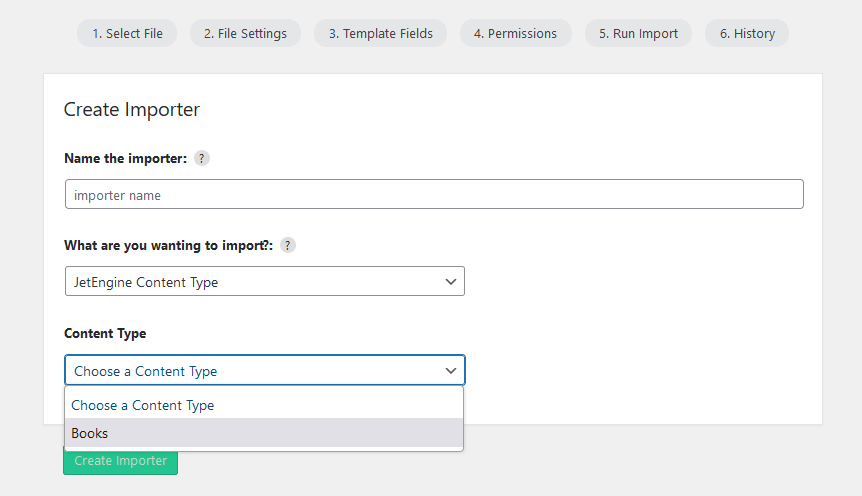862x496 pixels.
Task: Pick the Choose a Content Type placeholder option
Action: pyautogui.click(x=264, y=405)
